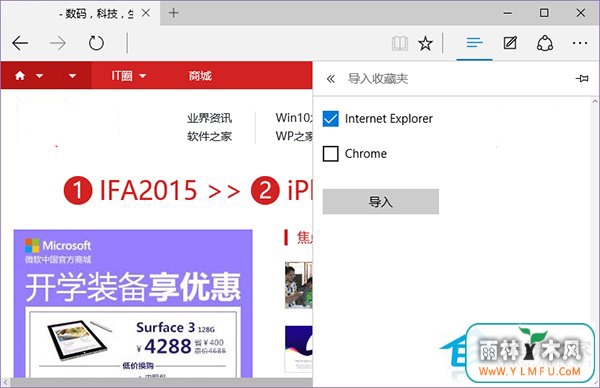Open the IT圈 menu item
The image size is (600, 388).
122,76
